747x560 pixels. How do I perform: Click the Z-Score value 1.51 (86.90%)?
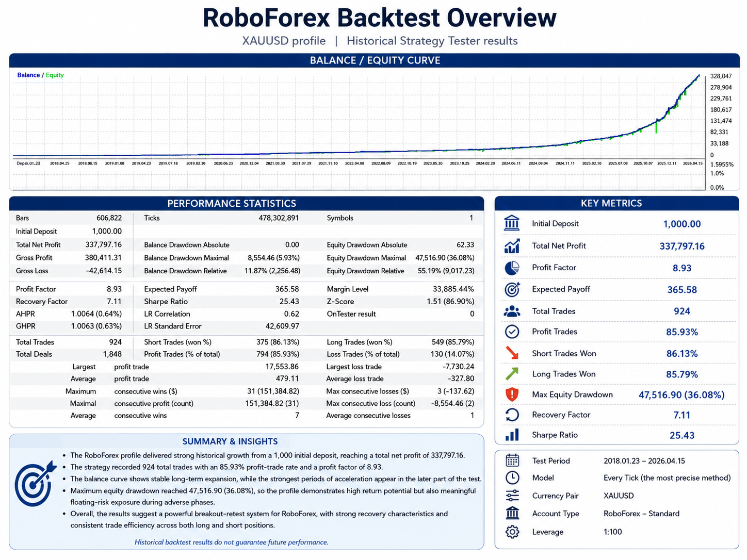coord(450,302)
